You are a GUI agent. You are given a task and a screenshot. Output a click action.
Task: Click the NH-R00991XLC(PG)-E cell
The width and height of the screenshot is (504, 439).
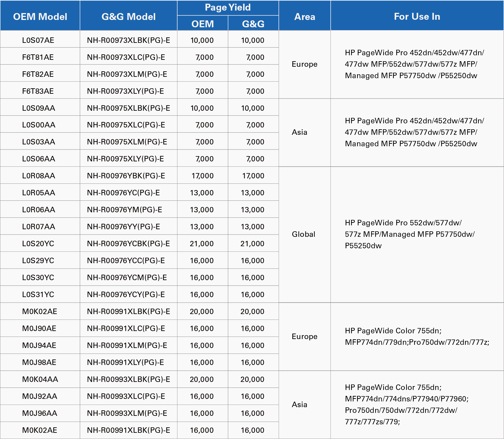(x=129, y=328)
